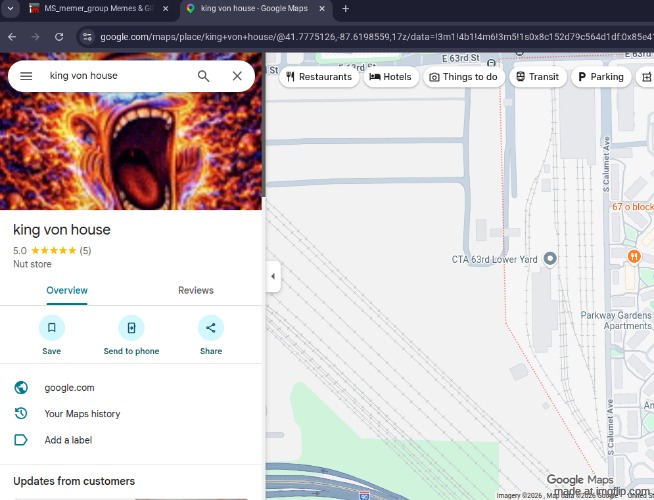Add a label to this place
The width and height of the screenshot is (654, 500).
click(68, 440)
